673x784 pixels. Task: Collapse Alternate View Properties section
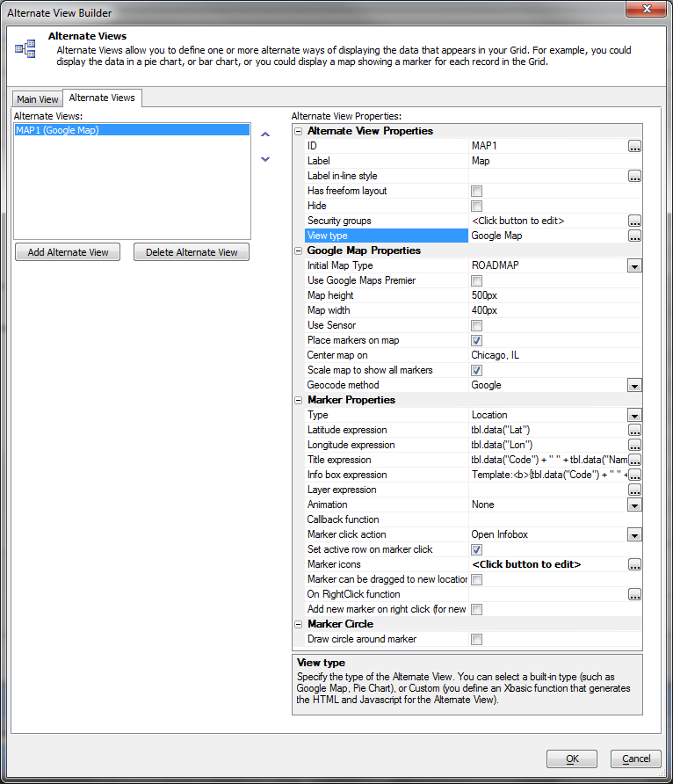tap(298, 132)
